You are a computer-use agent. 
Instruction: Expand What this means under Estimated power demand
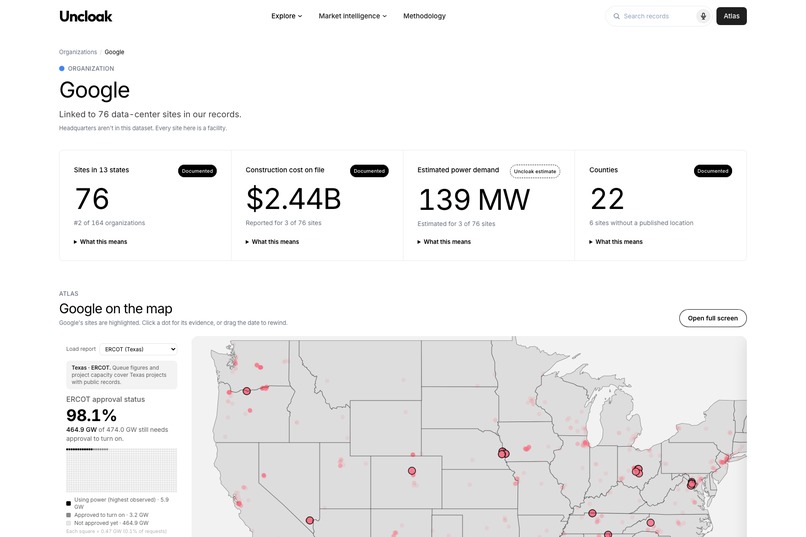click(444, 242)
